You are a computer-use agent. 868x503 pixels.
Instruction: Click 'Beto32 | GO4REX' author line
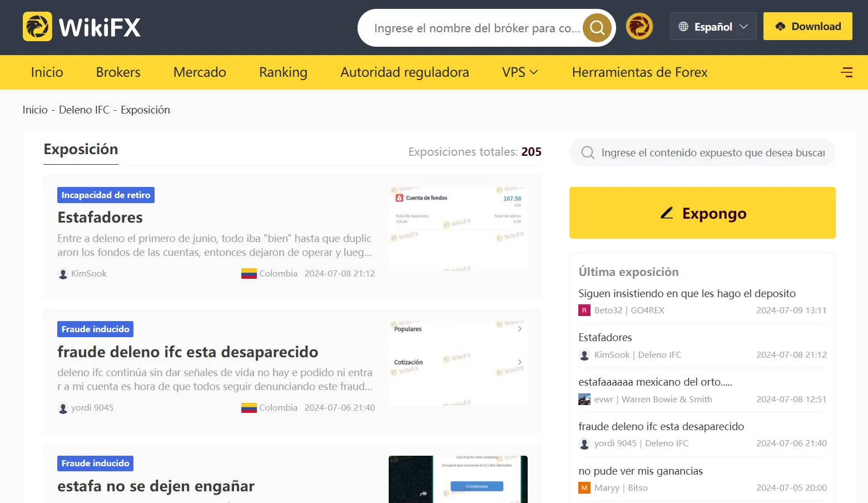point(629,310)
